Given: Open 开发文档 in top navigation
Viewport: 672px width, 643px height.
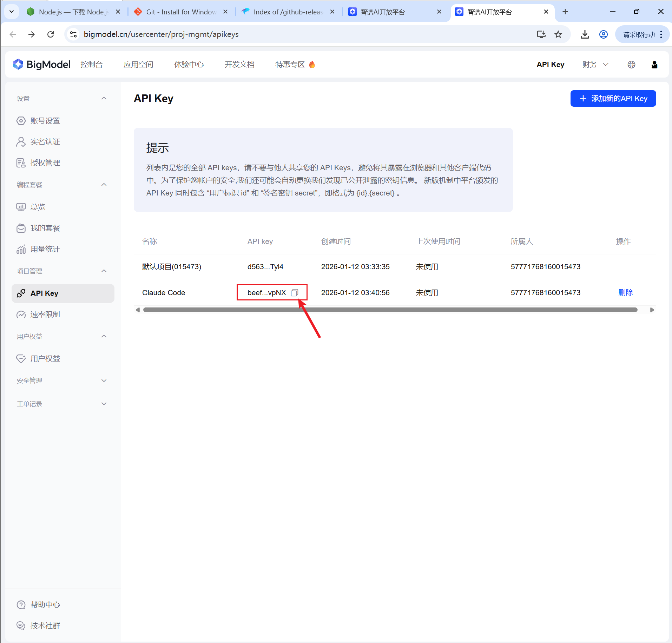Looking at the screenshot, I should coord(239,65).
